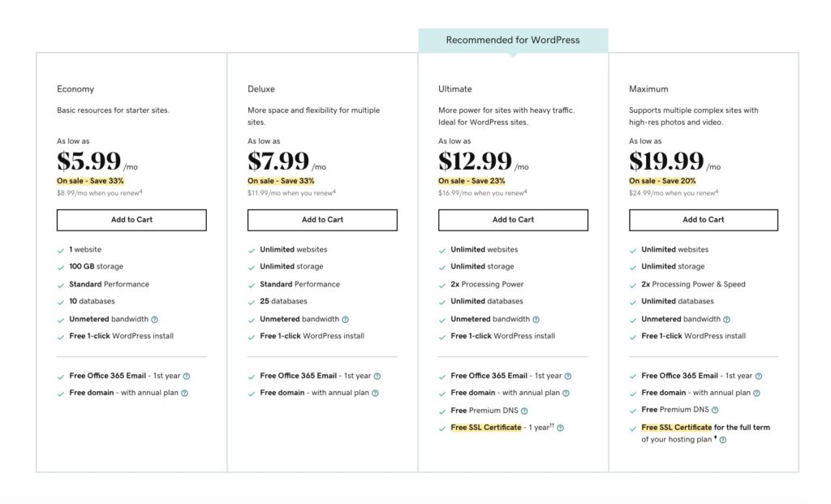Click help icon for Ultimate Unmetered bandwidth

[536, 320]
